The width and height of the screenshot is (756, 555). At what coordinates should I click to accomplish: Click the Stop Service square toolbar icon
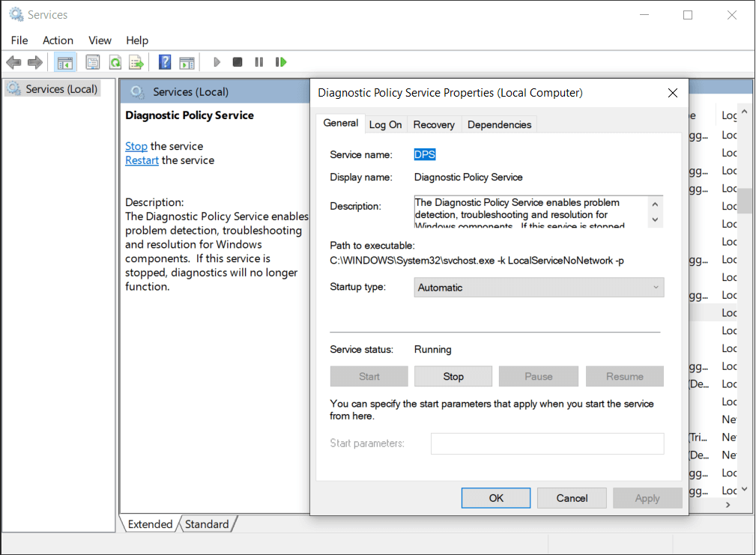[x=238, y=62]
